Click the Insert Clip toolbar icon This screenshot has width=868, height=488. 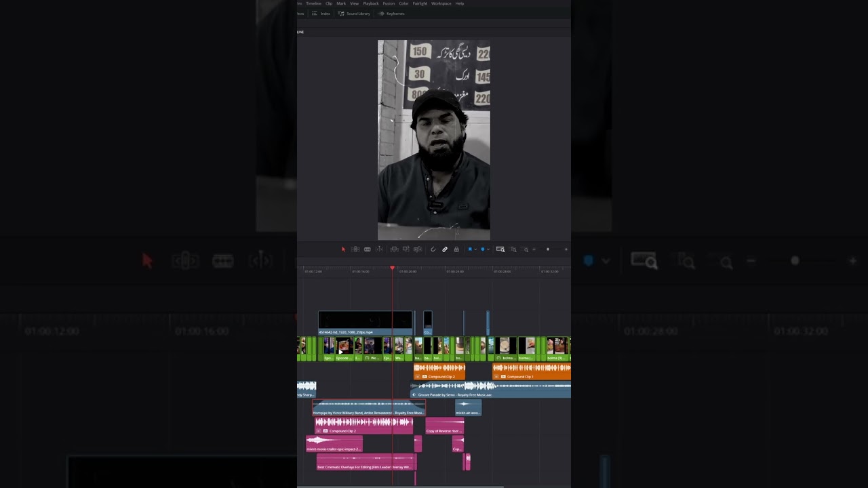click(394, 249)
